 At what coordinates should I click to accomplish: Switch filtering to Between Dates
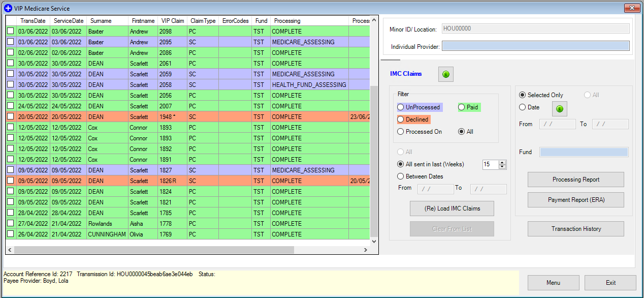point(401,176)
